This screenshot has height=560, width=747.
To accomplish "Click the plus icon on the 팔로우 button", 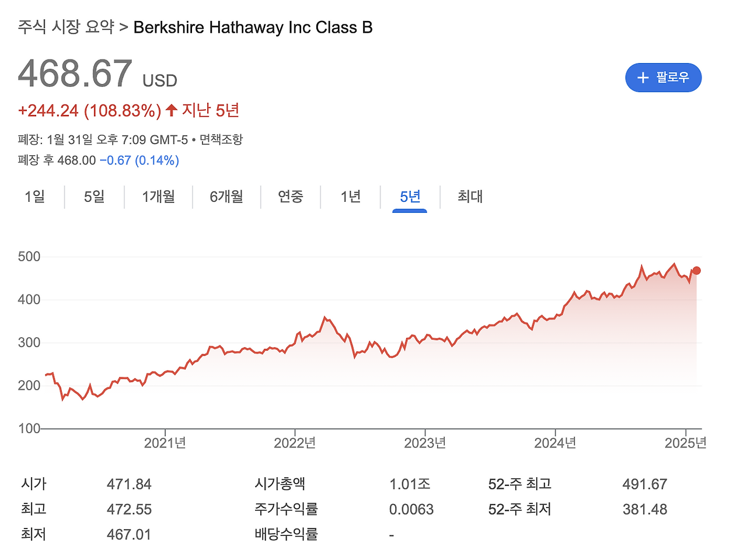I will pyautogui.click(x=643, y=78).
